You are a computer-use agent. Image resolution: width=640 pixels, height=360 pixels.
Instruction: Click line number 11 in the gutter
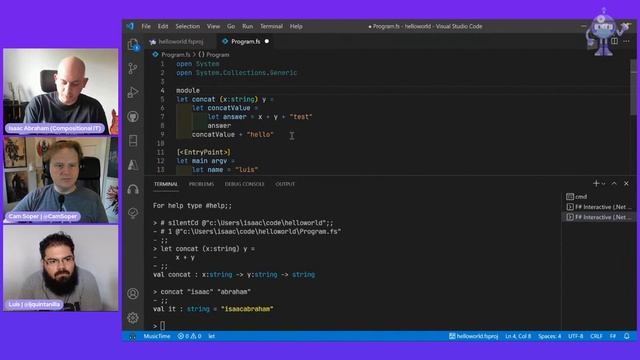click(x=160, y=152)
